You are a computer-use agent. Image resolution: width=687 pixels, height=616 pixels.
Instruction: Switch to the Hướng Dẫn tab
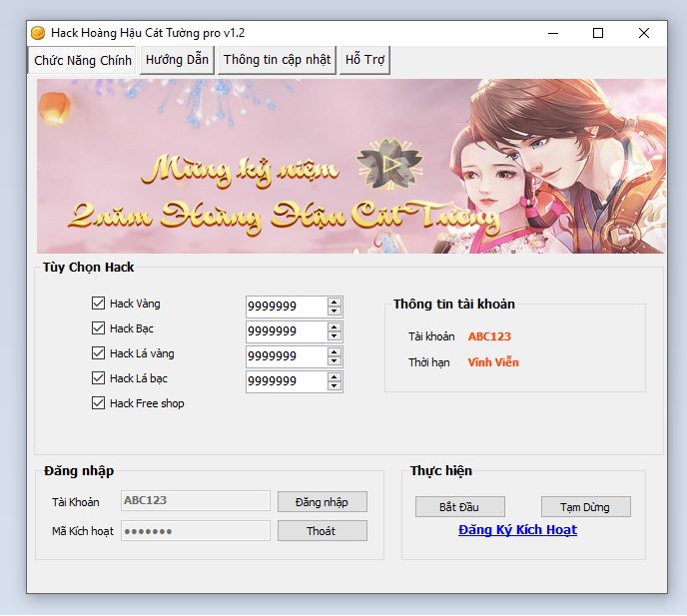[177, 60]
